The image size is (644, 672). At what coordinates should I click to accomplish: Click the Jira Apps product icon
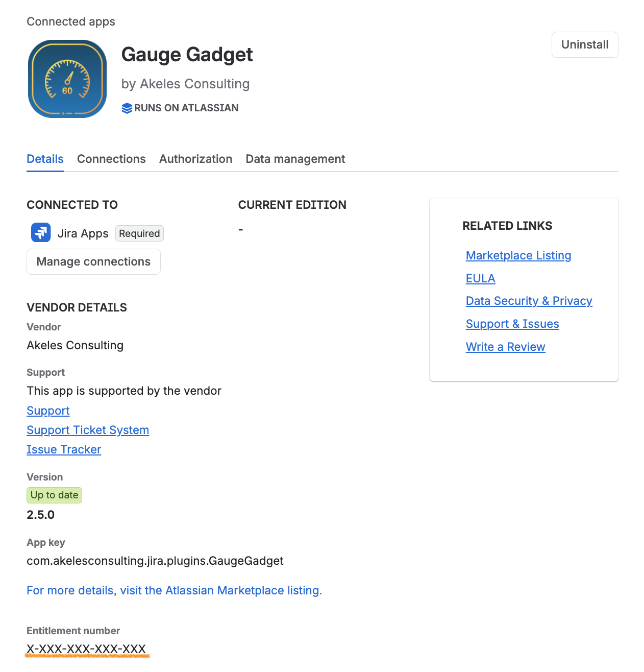pyautogui.click(x=41, y=233)
